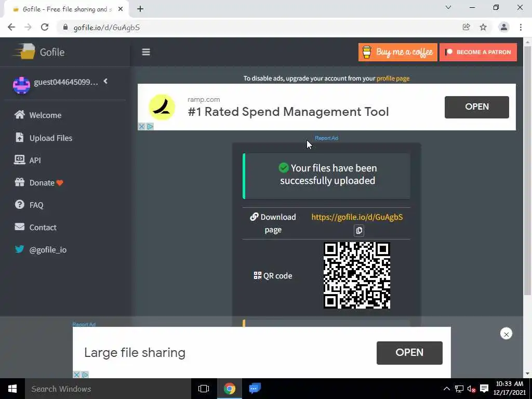Click the padlock site info icon

[65, 27]
